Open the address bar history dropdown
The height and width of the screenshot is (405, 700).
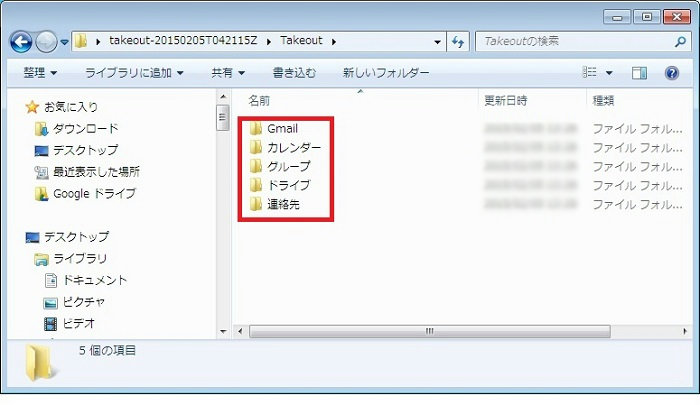438,42
